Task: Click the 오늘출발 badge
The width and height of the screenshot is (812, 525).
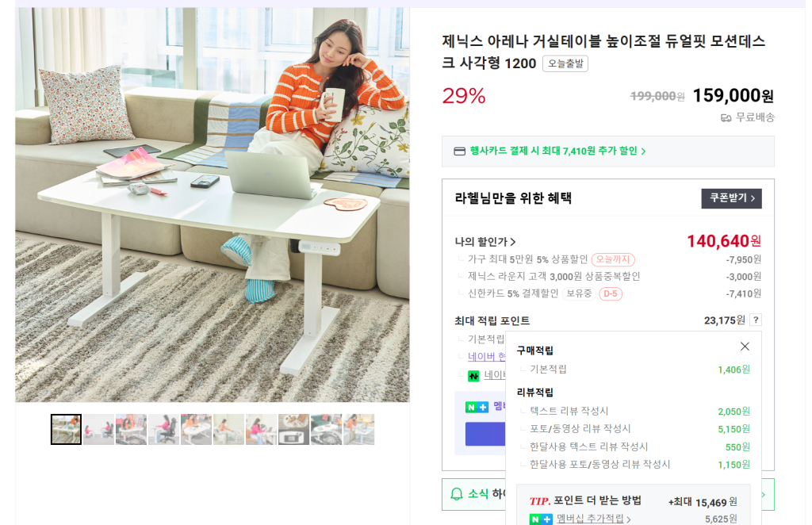Action: point(565,63)
